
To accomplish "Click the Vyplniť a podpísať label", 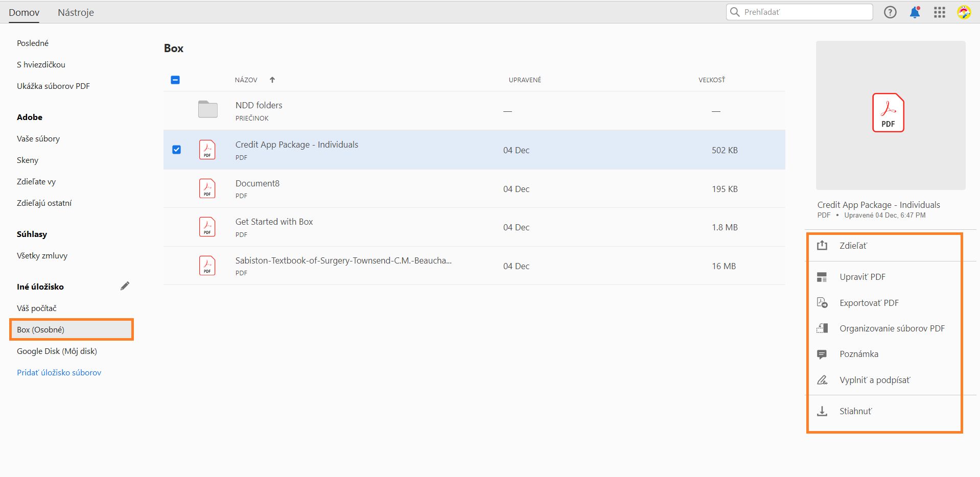I will point(875,380).
